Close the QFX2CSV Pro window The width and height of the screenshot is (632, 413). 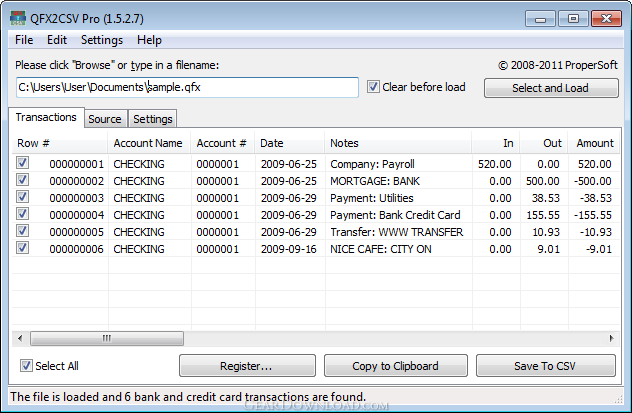[x=606, y=19]
